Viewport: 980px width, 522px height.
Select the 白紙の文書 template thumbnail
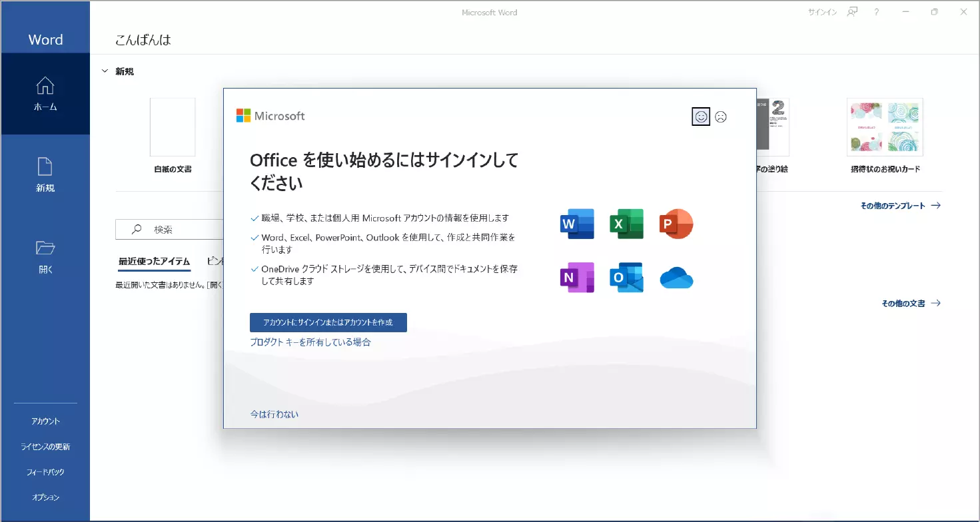click(x=173, y=127)
